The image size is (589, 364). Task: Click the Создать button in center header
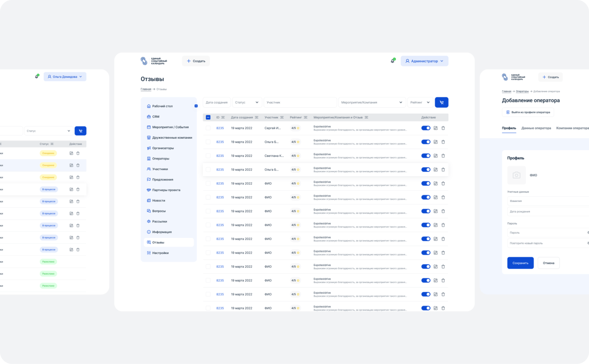[196, 61]
